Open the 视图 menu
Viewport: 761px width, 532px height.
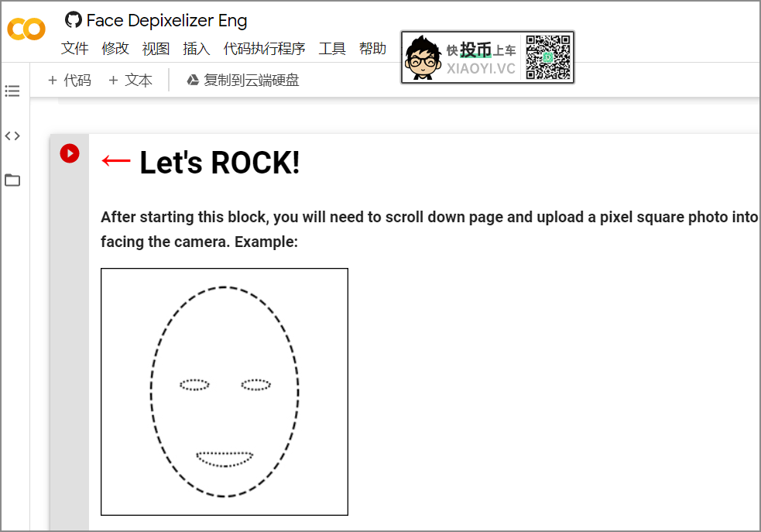pyautogui.click(x=156, y=49)
